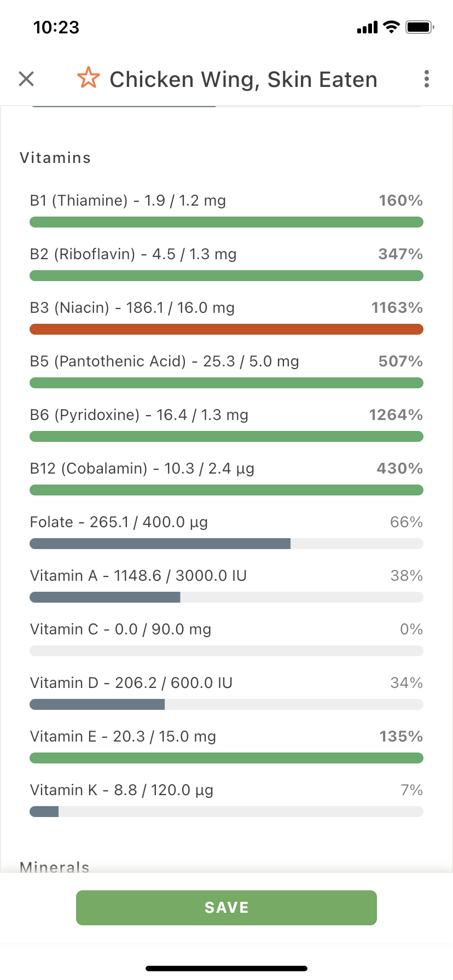
Task: Open Vitamin D nutrient details
Action: click(226, 693)
